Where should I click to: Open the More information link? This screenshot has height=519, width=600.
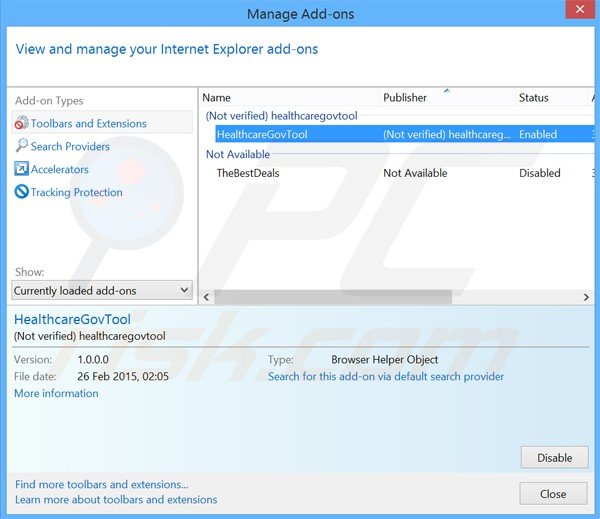[x=56, y=393]
